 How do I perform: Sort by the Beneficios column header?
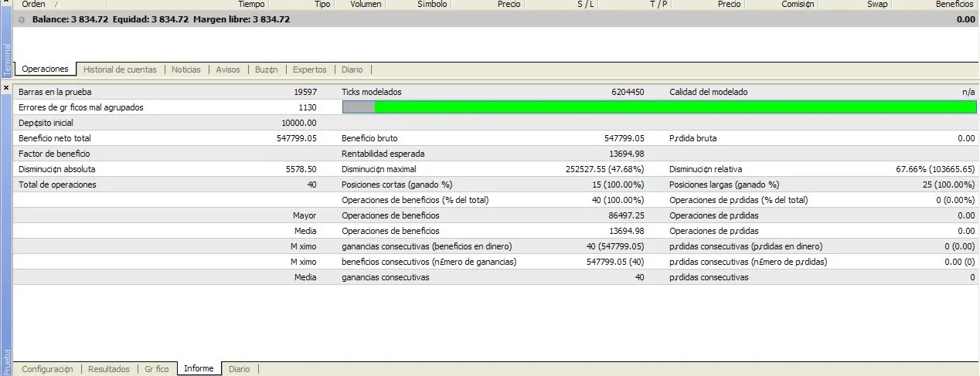point(954,5)
